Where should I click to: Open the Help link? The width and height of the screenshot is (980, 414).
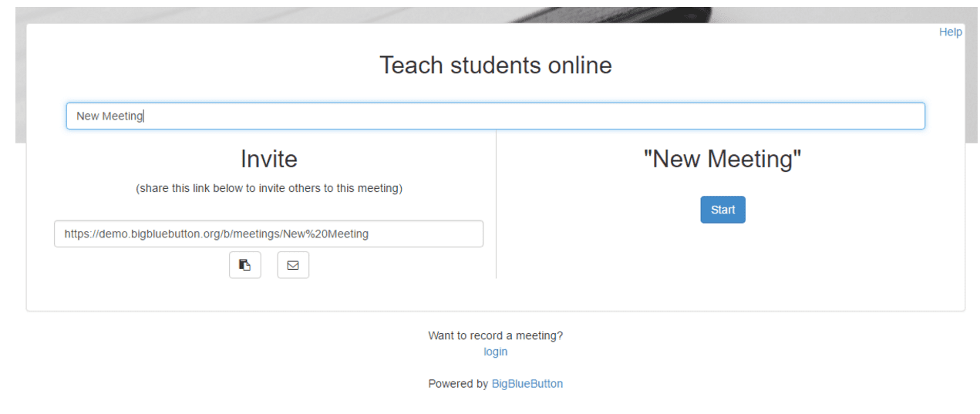click(950, 32)
